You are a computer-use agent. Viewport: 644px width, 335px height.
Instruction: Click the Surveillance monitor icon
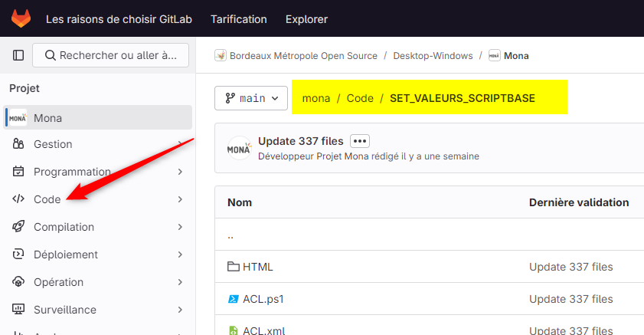[18, 310]
